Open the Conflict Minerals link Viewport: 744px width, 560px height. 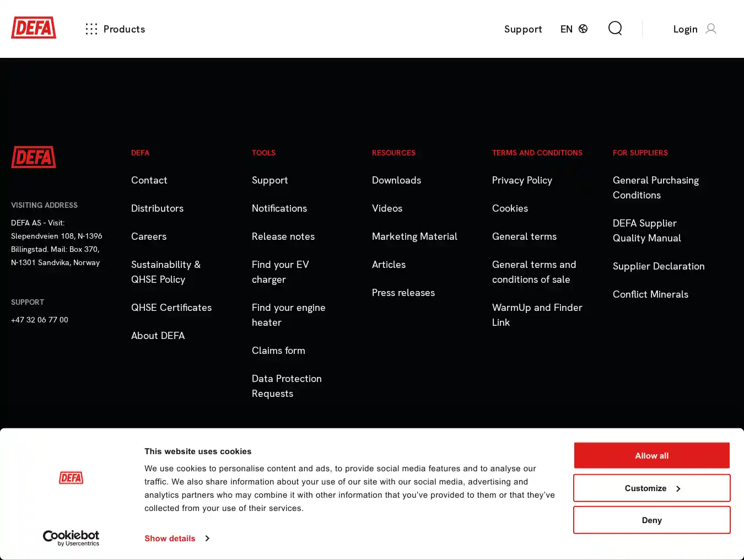650,294
